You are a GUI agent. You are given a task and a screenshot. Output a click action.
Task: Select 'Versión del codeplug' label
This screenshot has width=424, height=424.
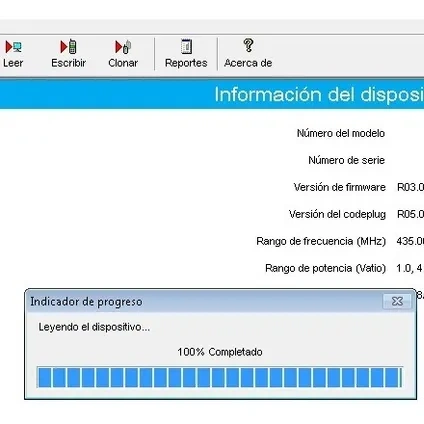pyautogui.click(x=337, y=214)
